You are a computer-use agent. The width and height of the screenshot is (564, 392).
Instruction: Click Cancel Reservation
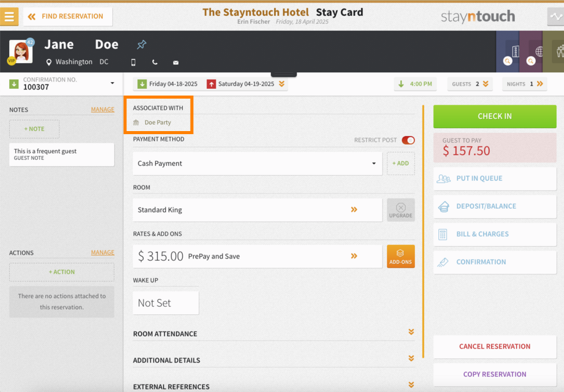pyautogui.click(x=495, y=346)
